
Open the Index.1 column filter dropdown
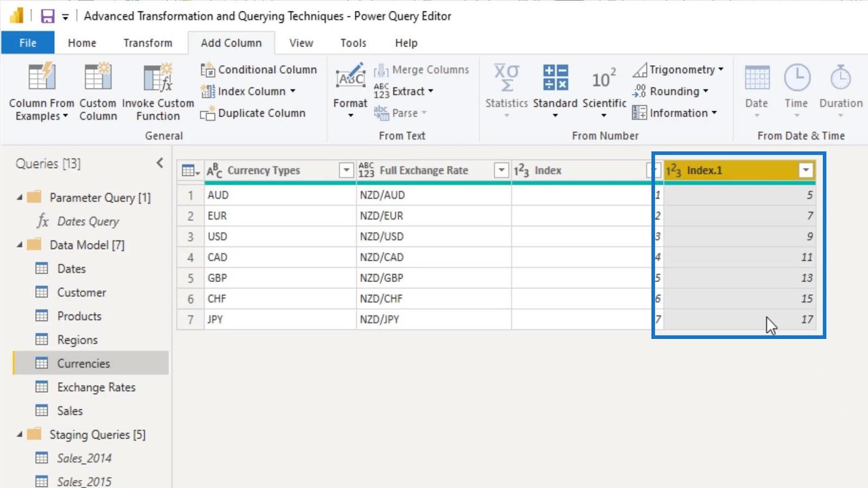(x=806, y=170)
